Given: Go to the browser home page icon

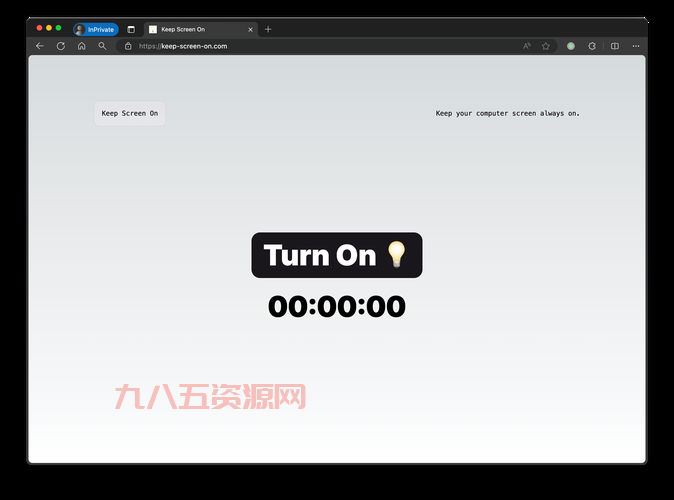Looking at the screenshot, I should (x=82, y=46).
